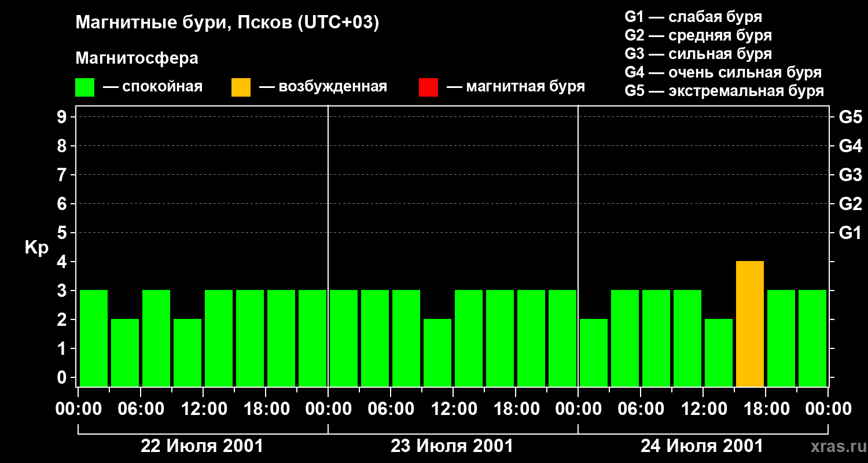The width and height of the screenshot is (868, 463).
Task: Click the title 'Магнитные бури, Псков (UTC+03)'
Action: [227, 23]
